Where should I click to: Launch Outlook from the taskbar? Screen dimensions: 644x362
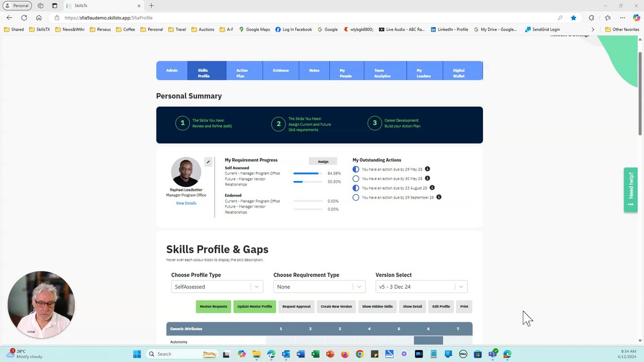[x=286, y=354]
